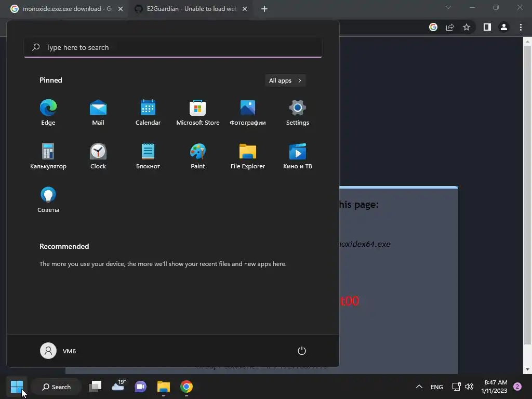The height and width of the screenshot is (399, 532).
Task: Open Edge from pinned apps
Action: (x=48, y=113)
